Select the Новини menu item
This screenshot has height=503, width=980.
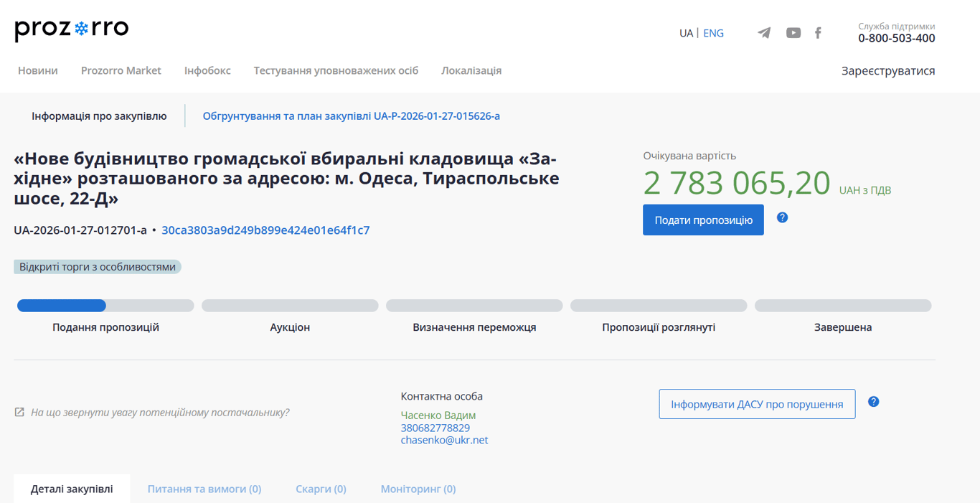click(x=37, y=70)
